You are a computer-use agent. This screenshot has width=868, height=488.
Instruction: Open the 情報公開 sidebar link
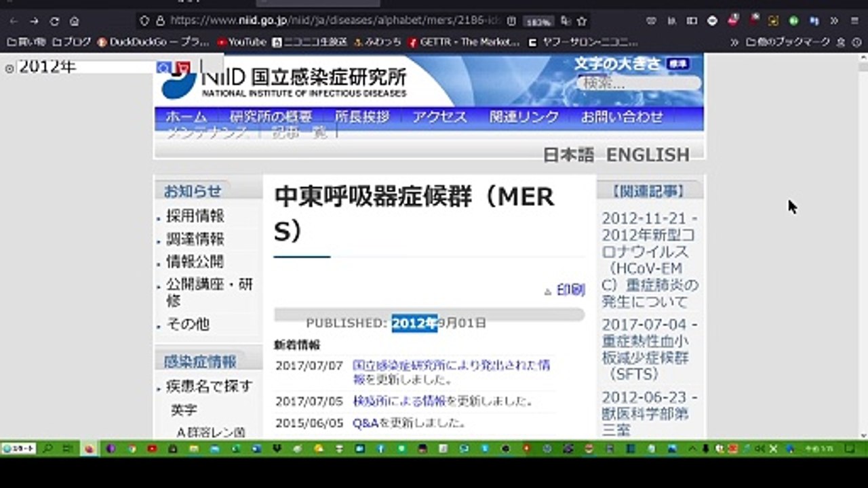[x=195, y=262]
